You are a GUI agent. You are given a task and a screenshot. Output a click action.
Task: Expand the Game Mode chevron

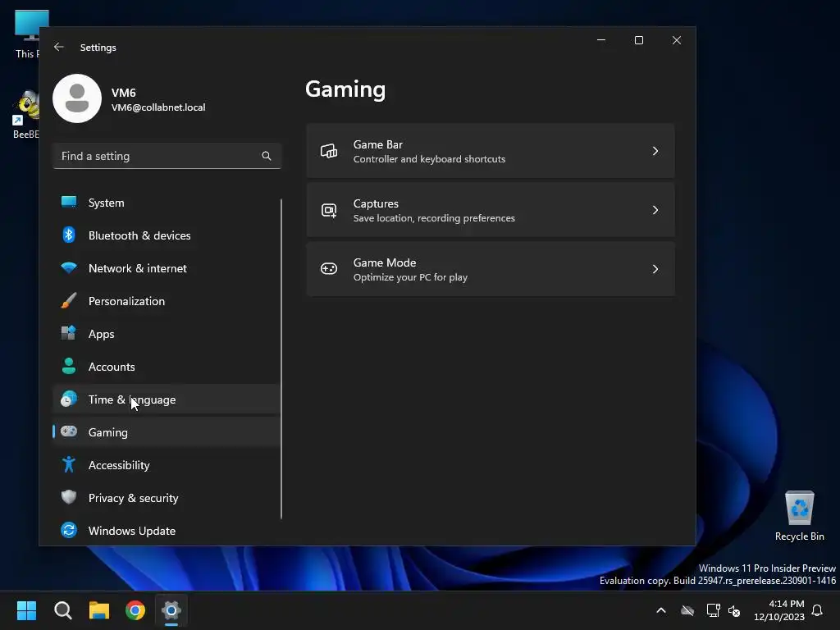[x=655, y=269]
